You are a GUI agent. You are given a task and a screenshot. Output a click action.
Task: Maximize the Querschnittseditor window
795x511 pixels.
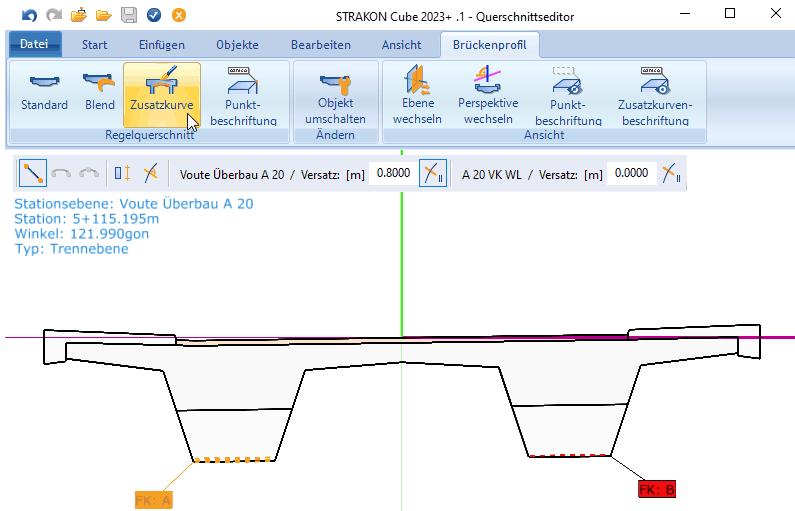tap(730, 13)
